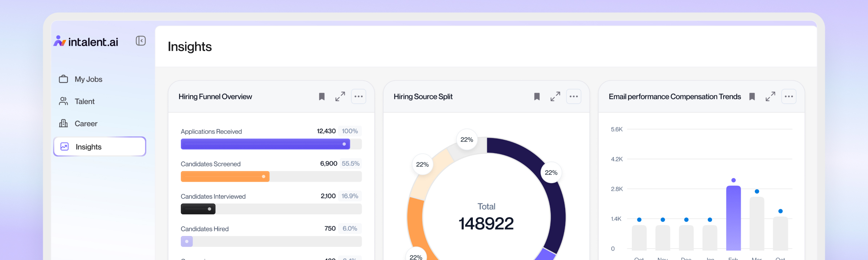Click the Insights page heading
Screen dimensions: 868x260
pos(190,47)
